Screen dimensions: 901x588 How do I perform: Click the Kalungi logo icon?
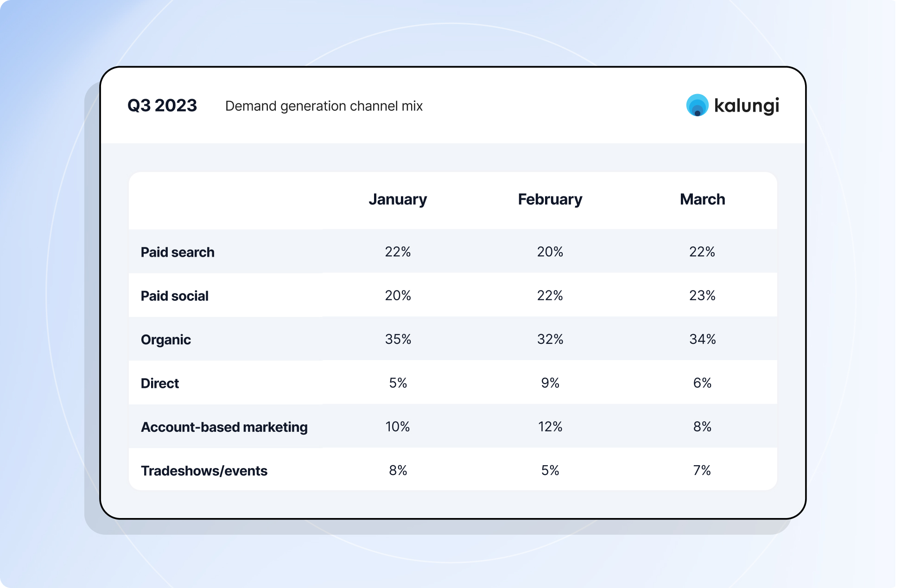(697, 105)
